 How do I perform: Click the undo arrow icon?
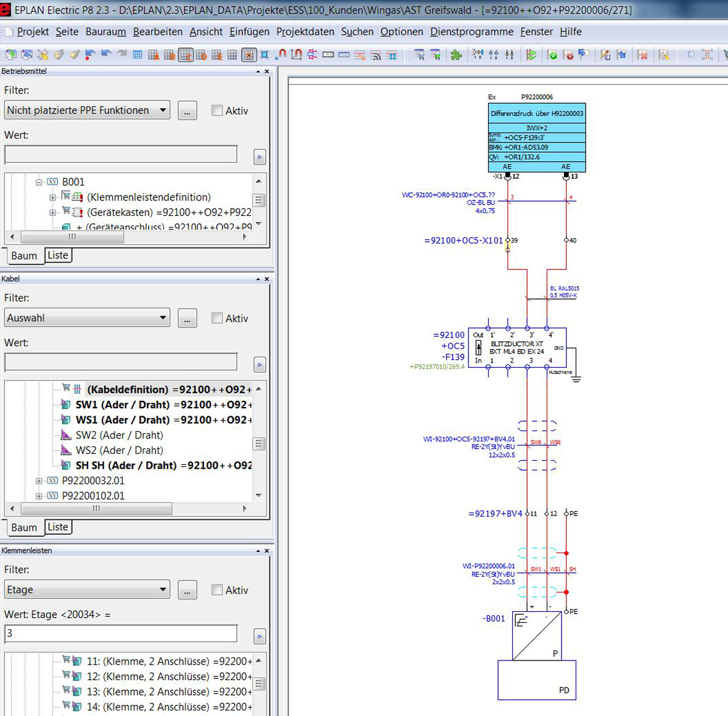tap(106, 55)
